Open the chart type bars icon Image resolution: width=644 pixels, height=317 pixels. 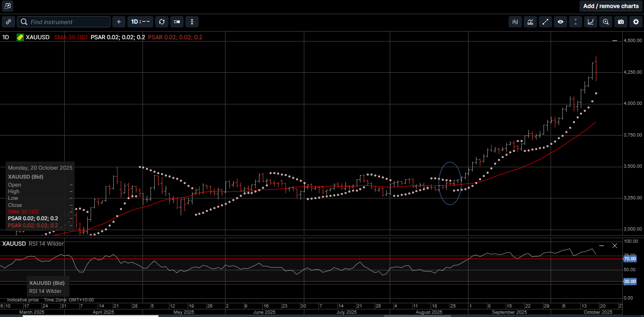(515, 22)
